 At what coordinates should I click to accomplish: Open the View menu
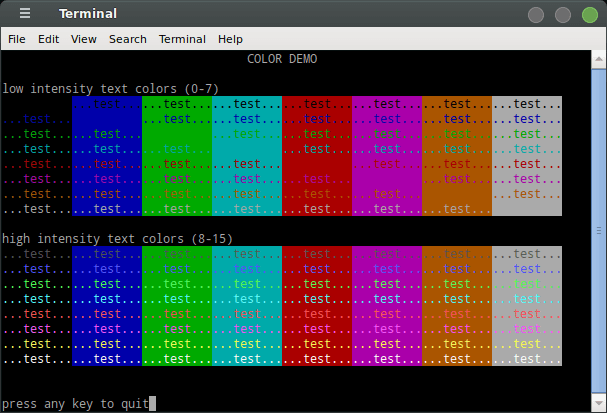point(84,39)
